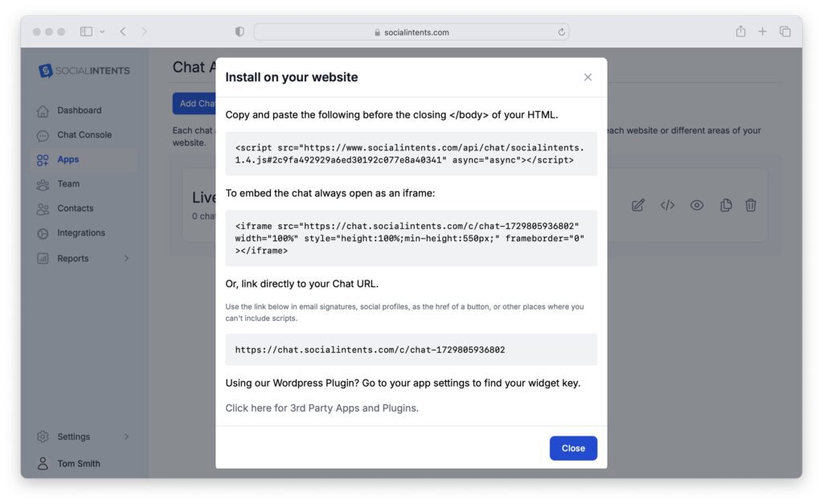Screen dimensions: 823x504
Task: Open the 3rd Party Apps and Plugins link
Action: coord(321,408)
